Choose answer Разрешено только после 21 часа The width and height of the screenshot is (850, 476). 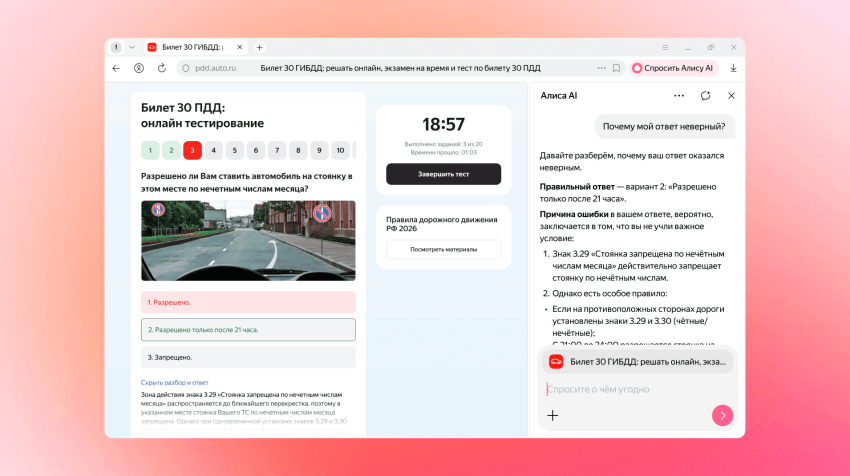(x=248, y=330)
